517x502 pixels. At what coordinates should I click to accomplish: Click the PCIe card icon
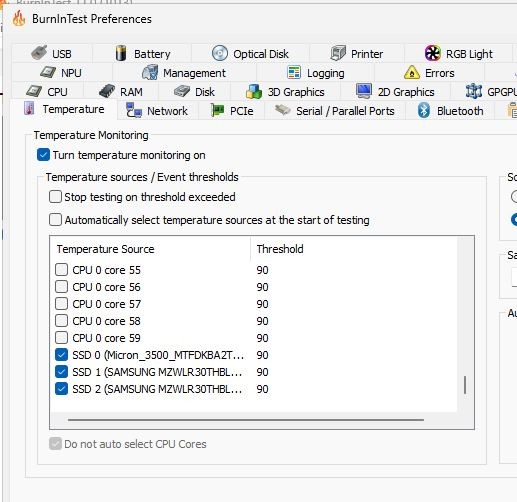pyautogui.click(x=217, y=110)
